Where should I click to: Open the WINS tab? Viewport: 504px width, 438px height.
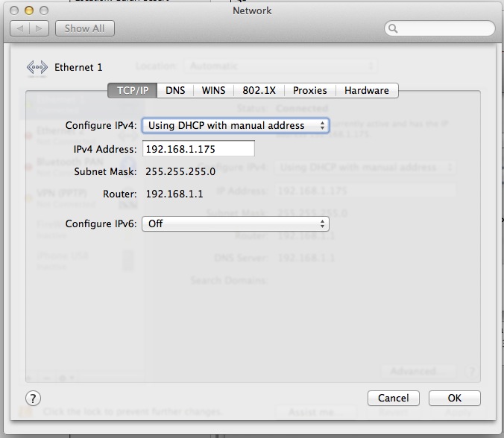coord(213,90)
